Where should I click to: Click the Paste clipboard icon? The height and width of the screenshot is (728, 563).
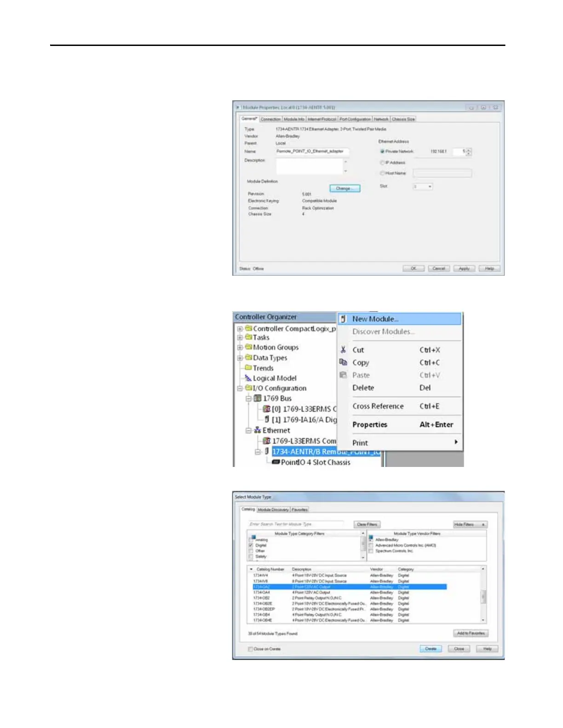click(x=343, y=375)
